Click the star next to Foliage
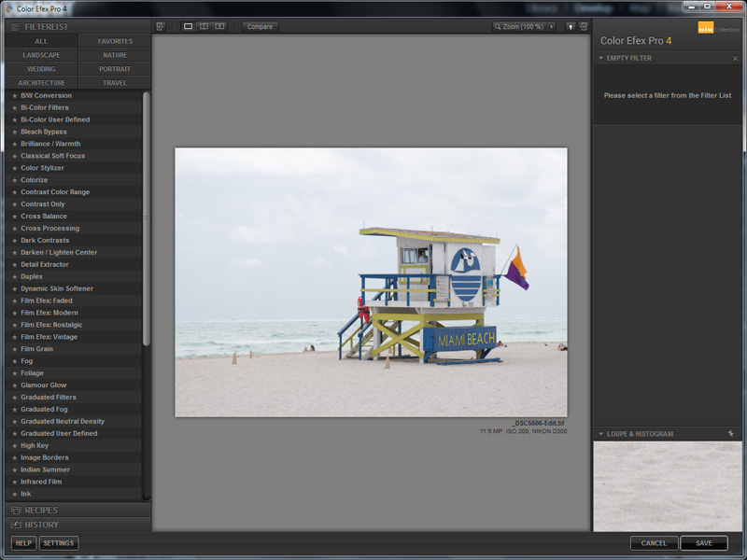Viewport: 747px width, 560px height. tap(15, 373)
